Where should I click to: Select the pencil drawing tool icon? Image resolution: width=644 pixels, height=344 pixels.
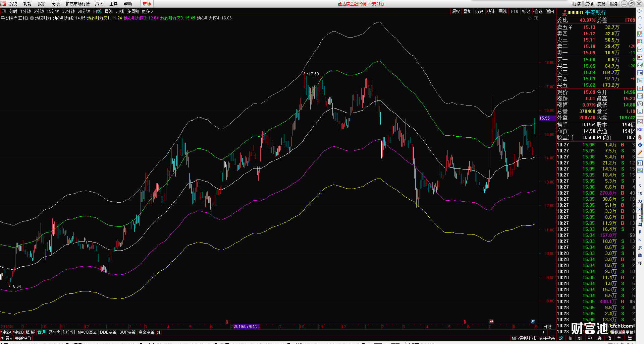tap(640, 153)
